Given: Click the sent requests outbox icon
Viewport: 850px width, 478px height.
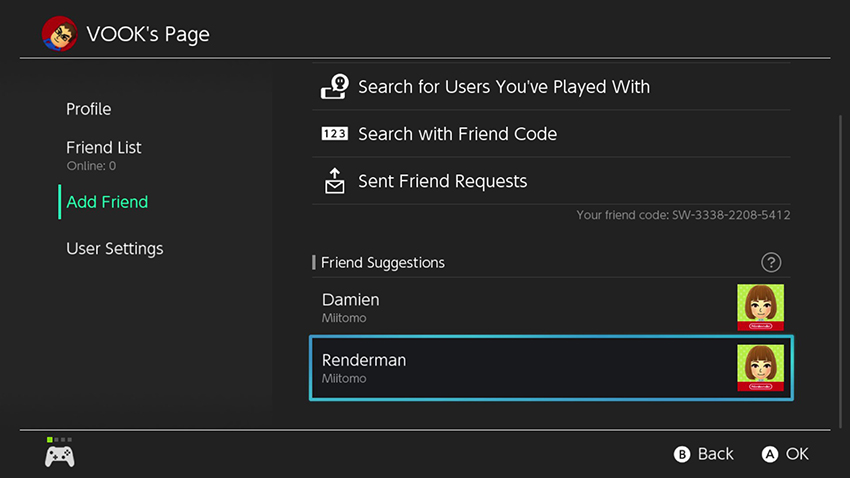Looking at the screenshot, I should [334, 181].
